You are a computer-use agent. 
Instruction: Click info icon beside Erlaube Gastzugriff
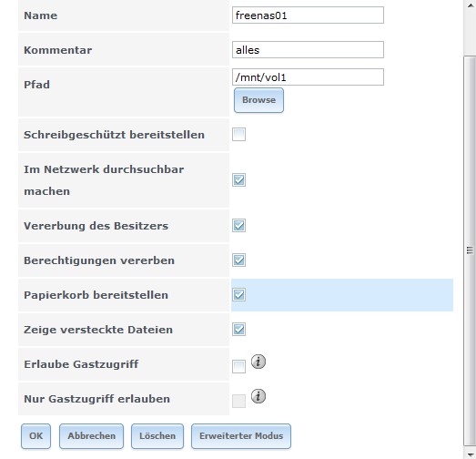pyautogui.click(x=258, y=362)
